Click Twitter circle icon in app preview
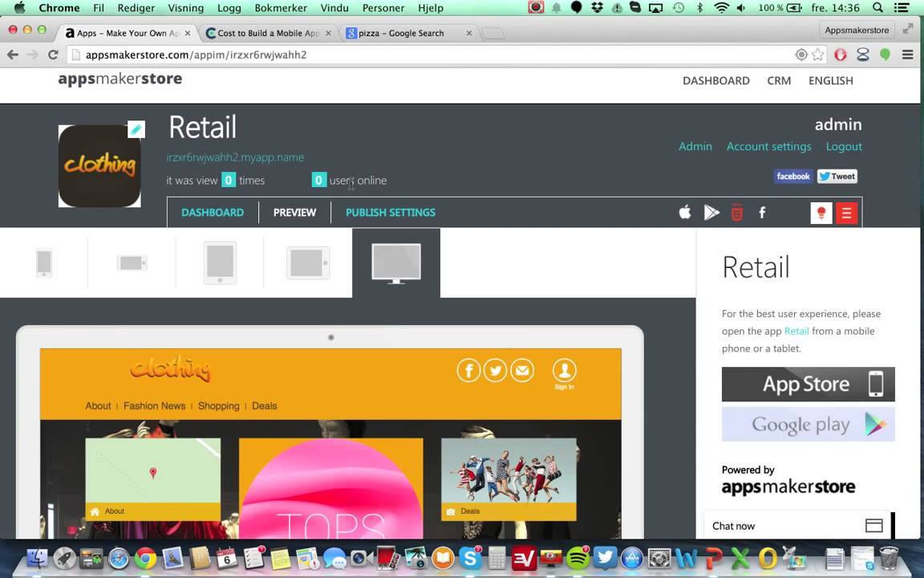924x578 pixels. 495,370
